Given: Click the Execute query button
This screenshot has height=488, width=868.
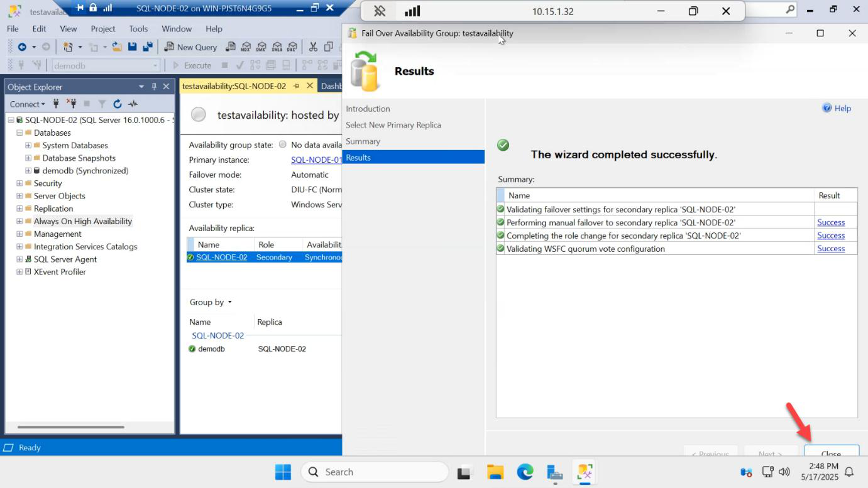Looking at the screenshot, I should point(192,65).
